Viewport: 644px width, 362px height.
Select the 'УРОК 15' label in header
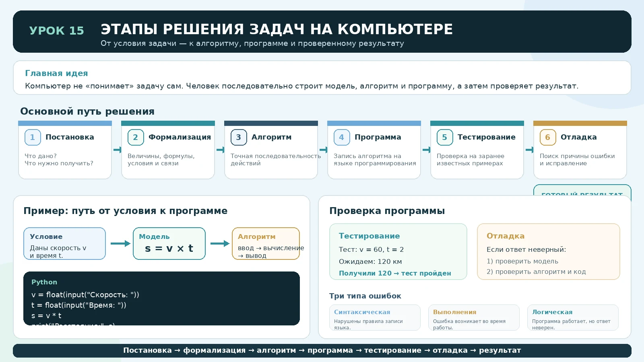coord(57,31)
